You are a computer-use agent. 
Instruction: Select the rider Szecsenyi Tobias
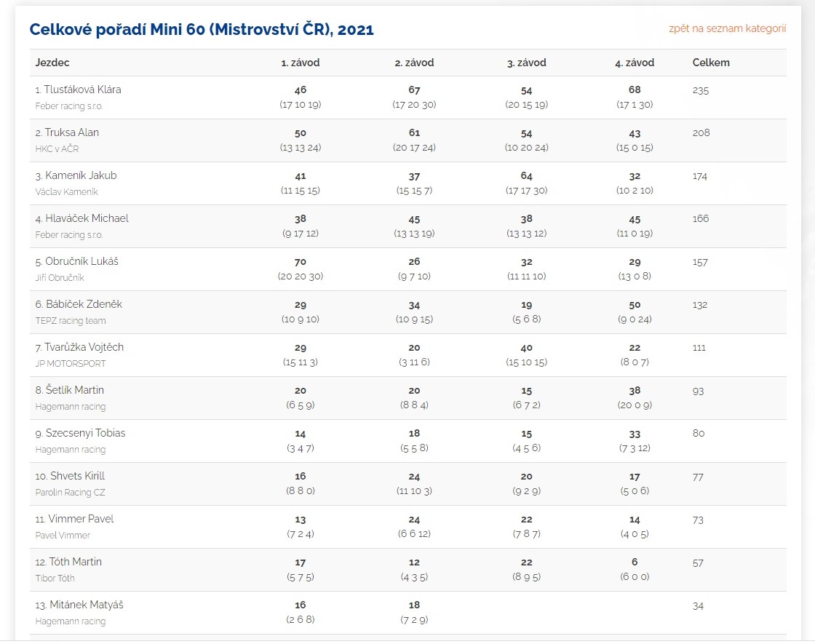pyautogui.click(x=85, y=433)
